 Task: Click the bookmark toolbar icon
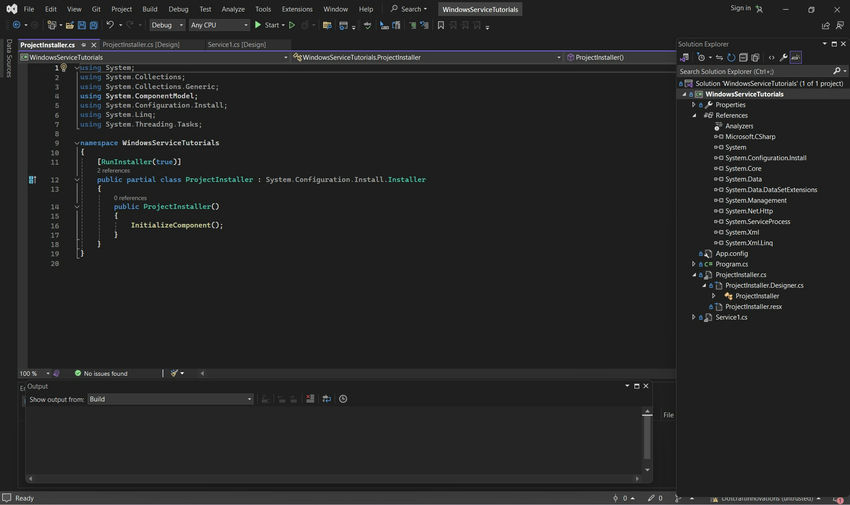(x=441, y=25)
